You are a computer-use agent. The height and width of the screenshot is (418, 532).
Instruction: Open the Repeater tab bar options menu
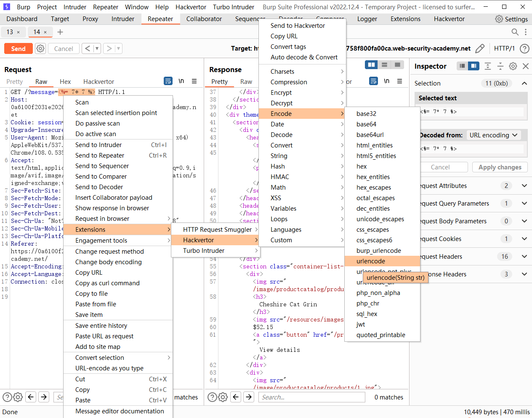pos(526,32)
